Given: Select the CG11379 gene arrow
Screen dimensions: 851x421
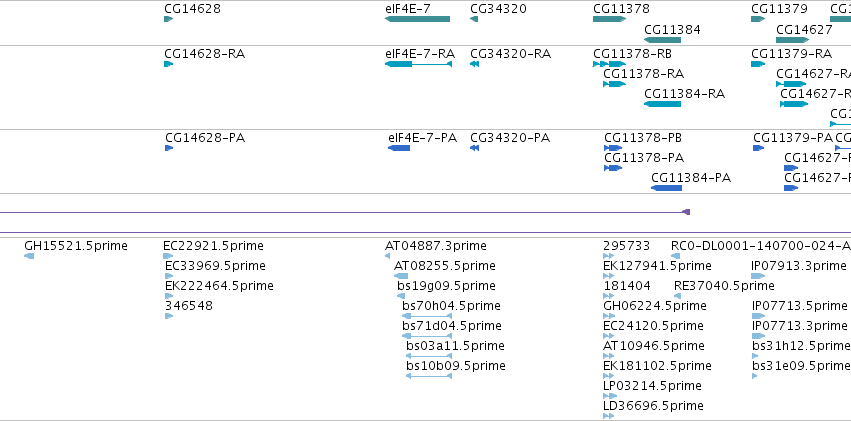Looking at the screenshot, I should pos(758,19).
